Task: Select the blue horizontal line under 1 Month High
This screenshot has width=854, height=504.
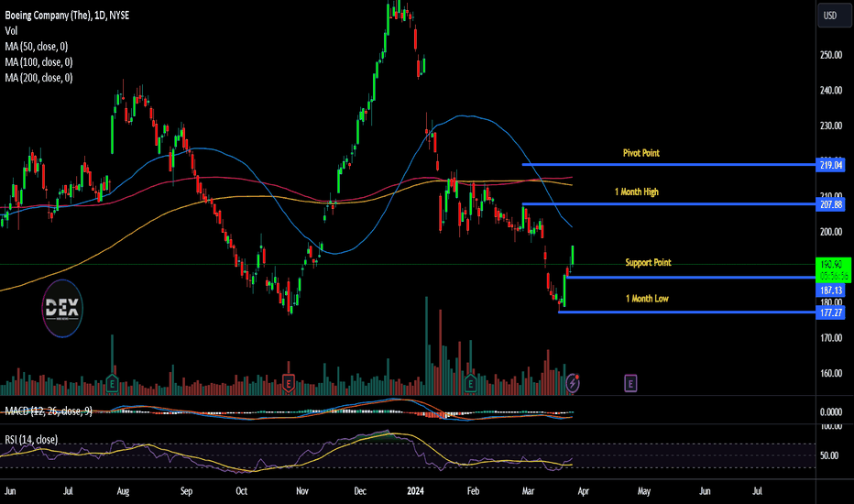Action: coord(669,203)
